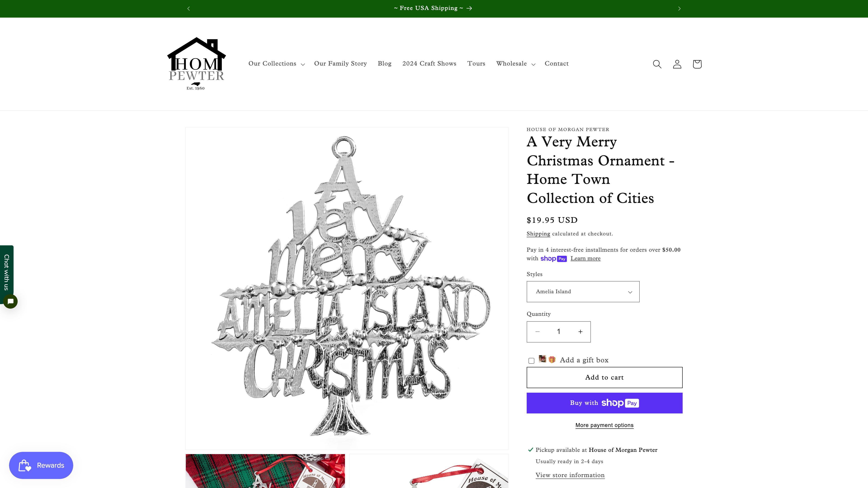
Task: Open the shopping cart icon
Action: click(697, 64)
